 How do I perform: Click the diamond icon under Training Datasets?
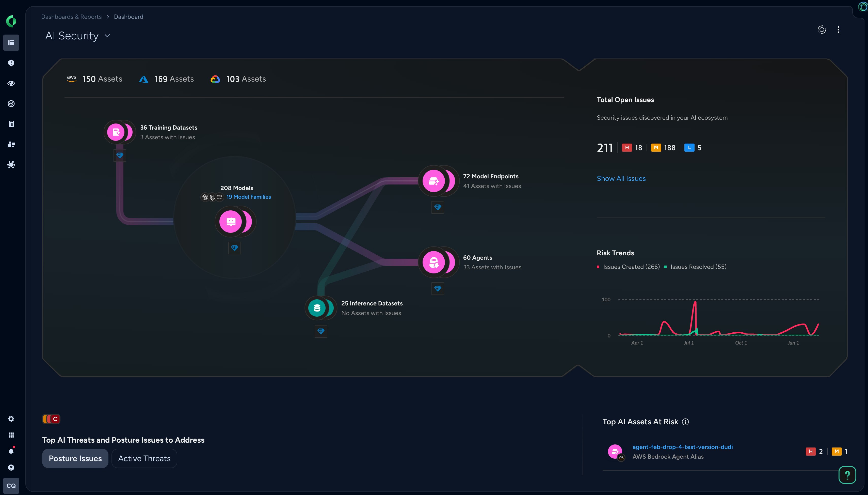120,155
